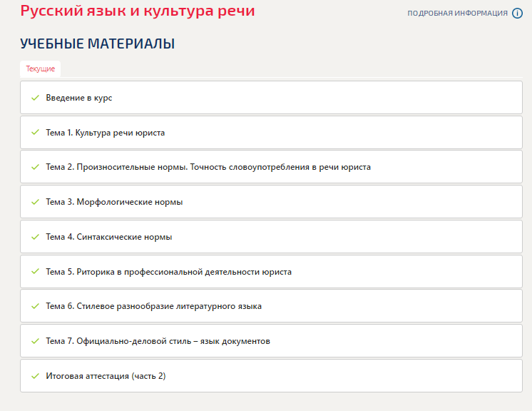This screenshot has width=532, height=411.
Task: Click the checkmark icon for Тема 4
Action: [35, 237]
